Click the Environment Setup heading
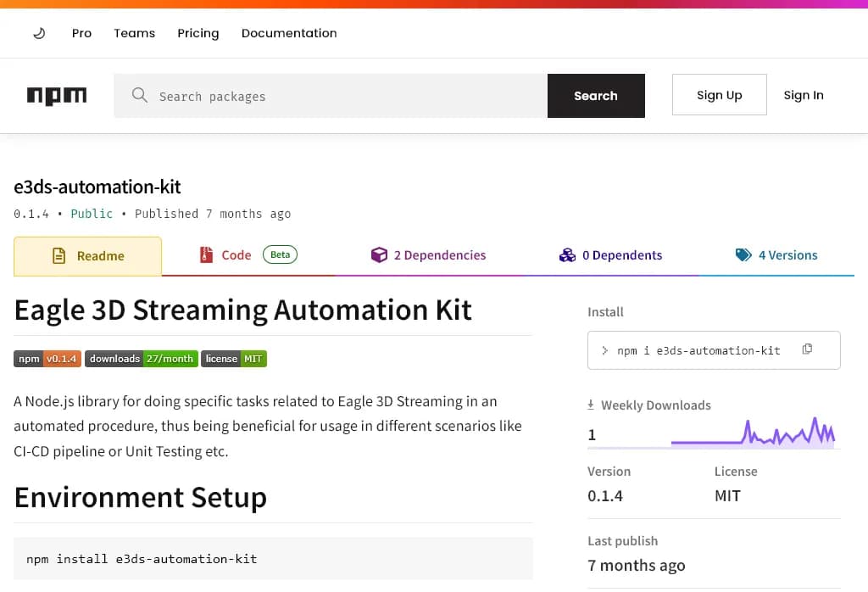 pyautogui.click(x=141, y=497)
